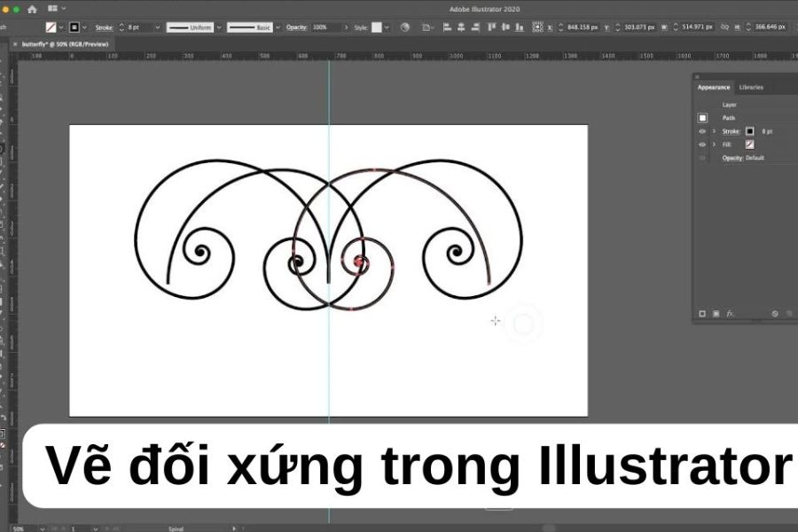The image size is (798, 532).
Task: Toggle visibility of the Fill attribute
Action: pos(702,145)
